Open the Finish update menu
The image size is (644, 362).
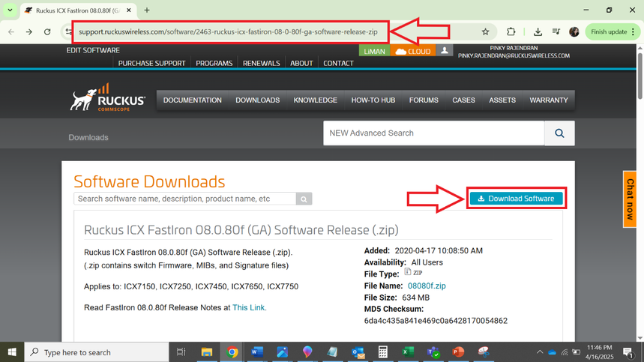pyautogui.click(x=613, y=32)
